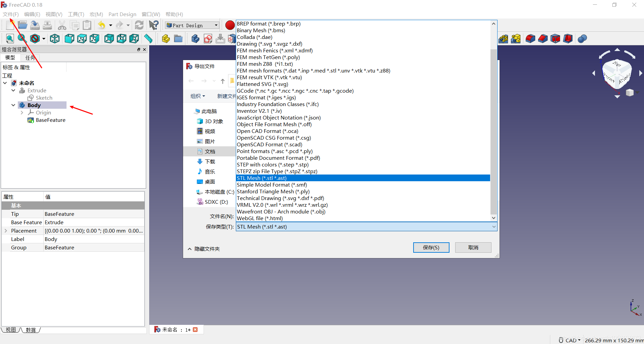The width and height of the screenshot is (644, 344).
Task: Start macro recording with red circle
Action: pyautogui.click(x=230, y=25)
